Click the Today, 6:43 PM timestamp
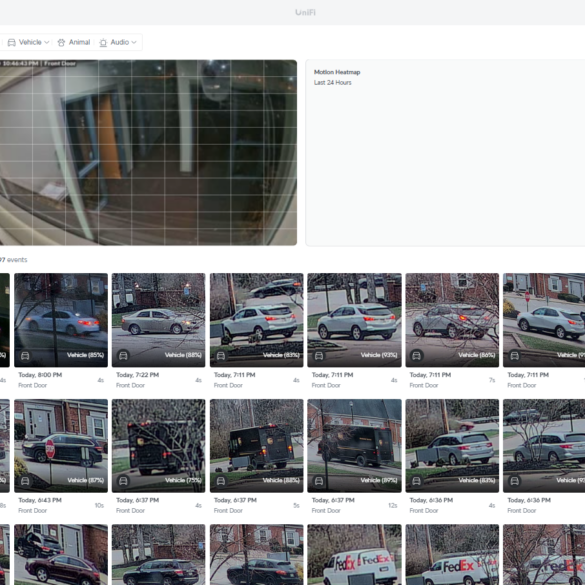This screenshot has height=585, width=585. pyautogui.click(x=40, y=500)
